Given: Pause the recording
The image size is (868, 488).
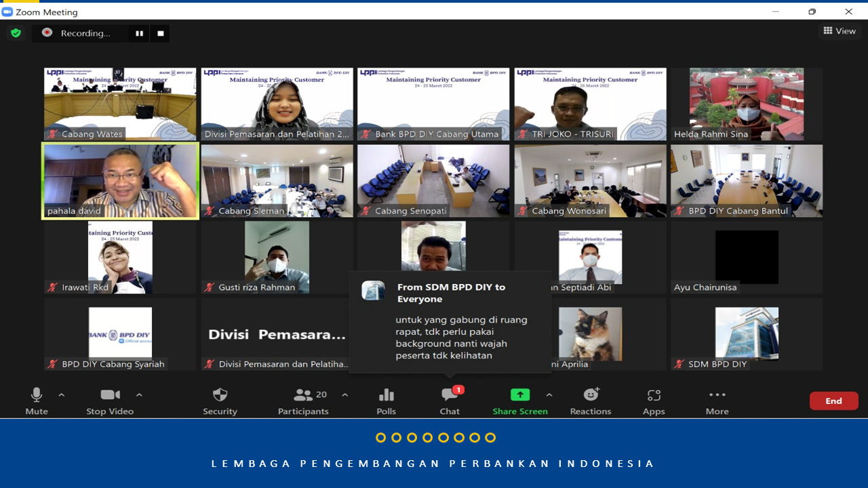Looking at the screenshot, I should tap(139, 33).
